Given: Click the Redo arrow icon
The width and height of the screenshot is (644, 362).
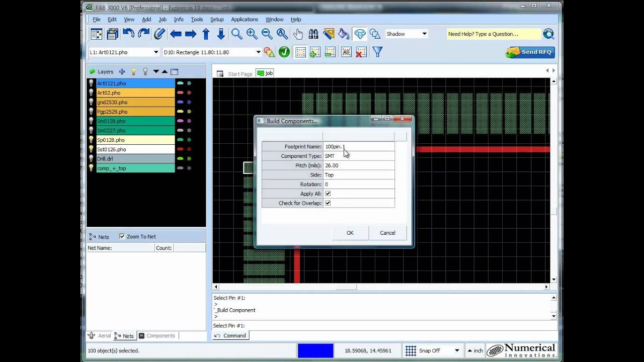Looking at the screenshot, I should tap(144, 34).
